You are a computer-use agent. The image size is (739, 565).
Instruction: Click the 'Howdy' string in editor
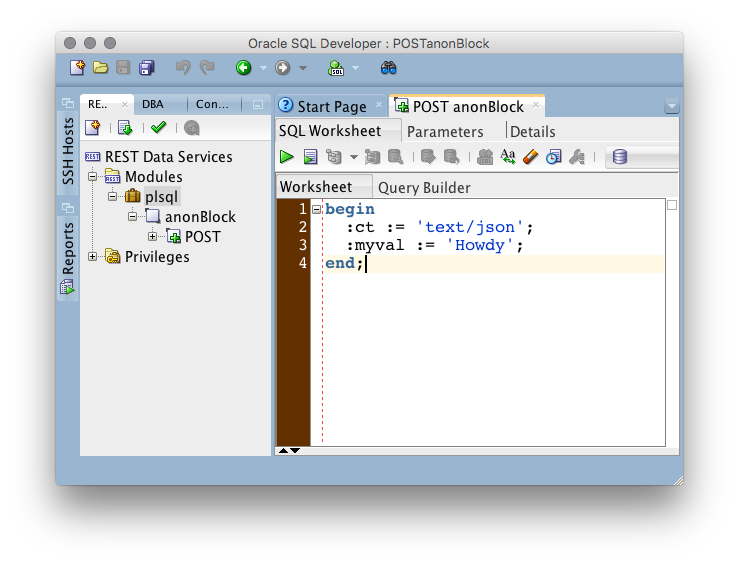coord(480,245)
